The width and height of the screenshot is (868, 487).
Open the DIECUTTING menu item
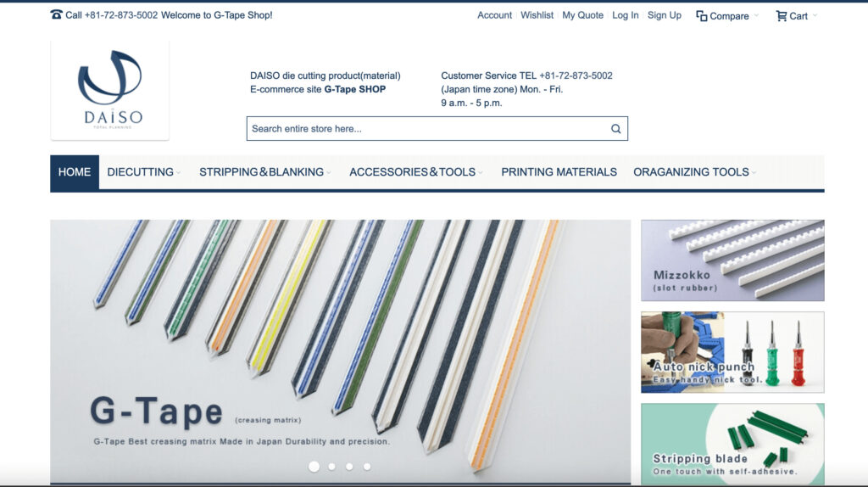[140, 172]
